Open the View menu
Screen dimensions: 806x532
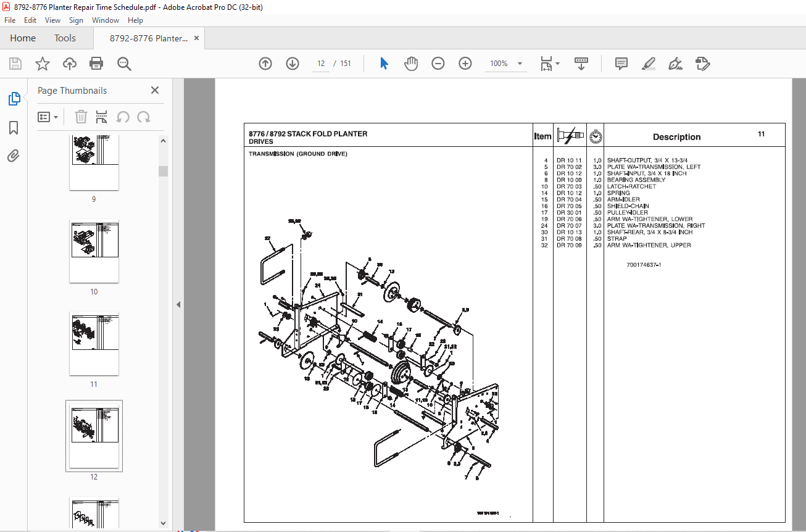tap(53, 20)
